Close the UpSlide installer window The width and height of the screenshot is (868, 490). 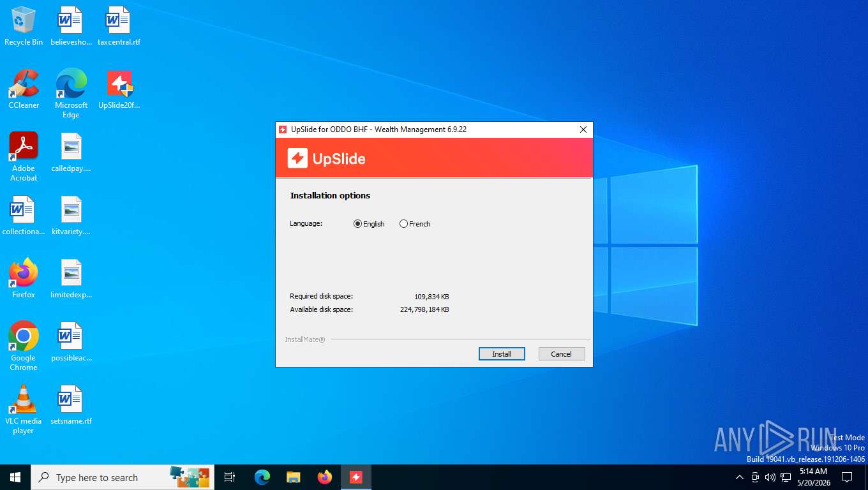coord(583,130)
